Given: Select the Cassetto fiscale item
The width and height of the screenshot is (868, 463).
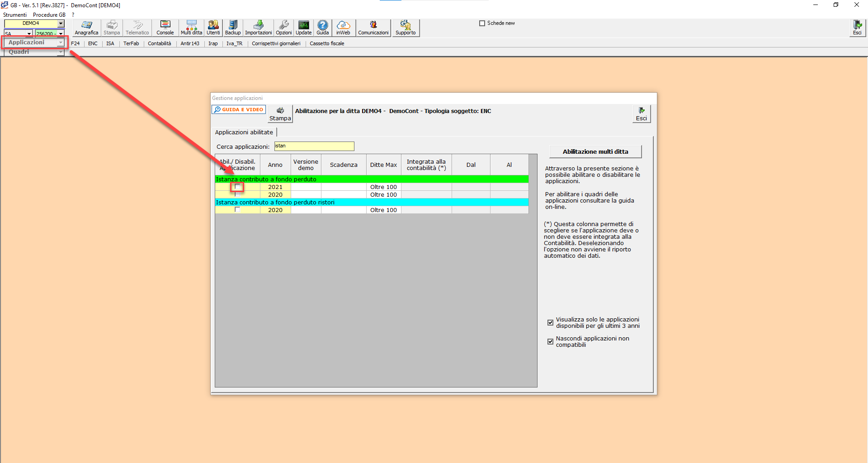Looking at the screenshot, I should coord(327,43).
